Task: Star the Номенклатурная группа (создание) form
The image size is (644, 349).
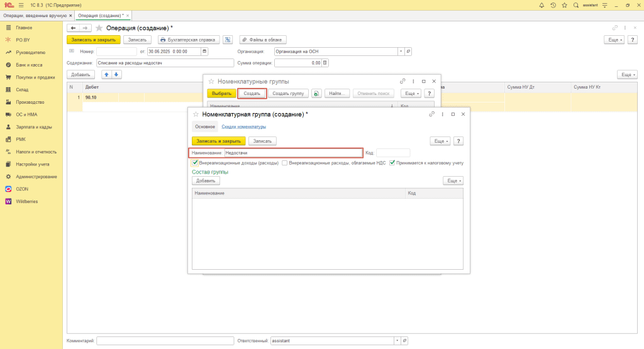Action: 196,114
